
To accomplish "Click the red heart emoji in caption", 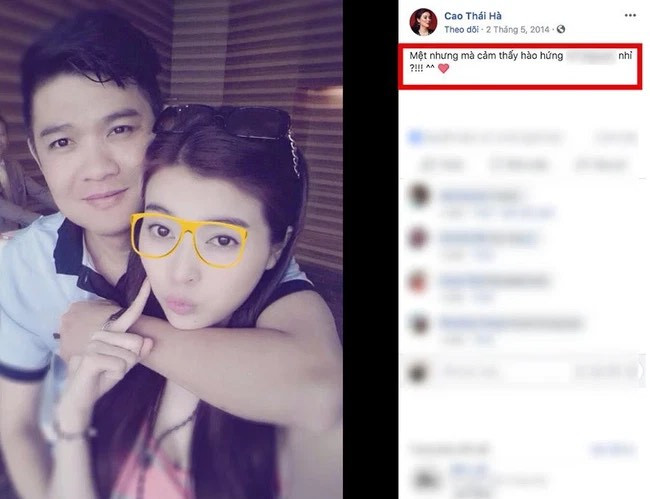I will pos(444,68).
